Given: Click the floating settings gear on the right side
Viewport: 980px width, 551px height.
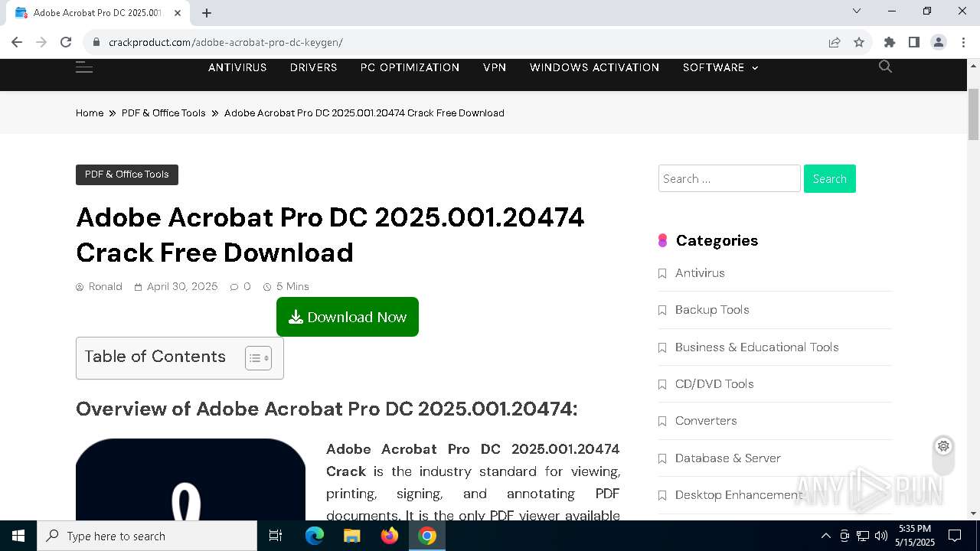Looking at the screenshot, I should point(943,446).
